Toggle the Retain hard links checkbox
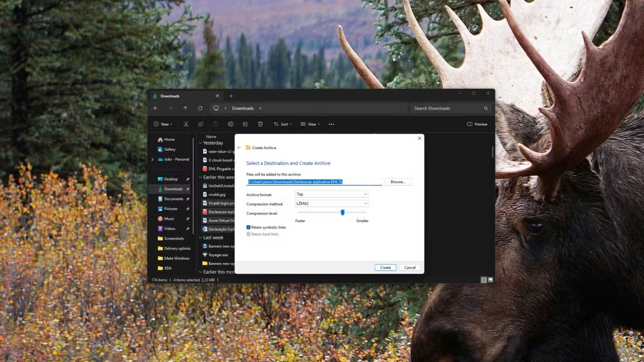 249,234
